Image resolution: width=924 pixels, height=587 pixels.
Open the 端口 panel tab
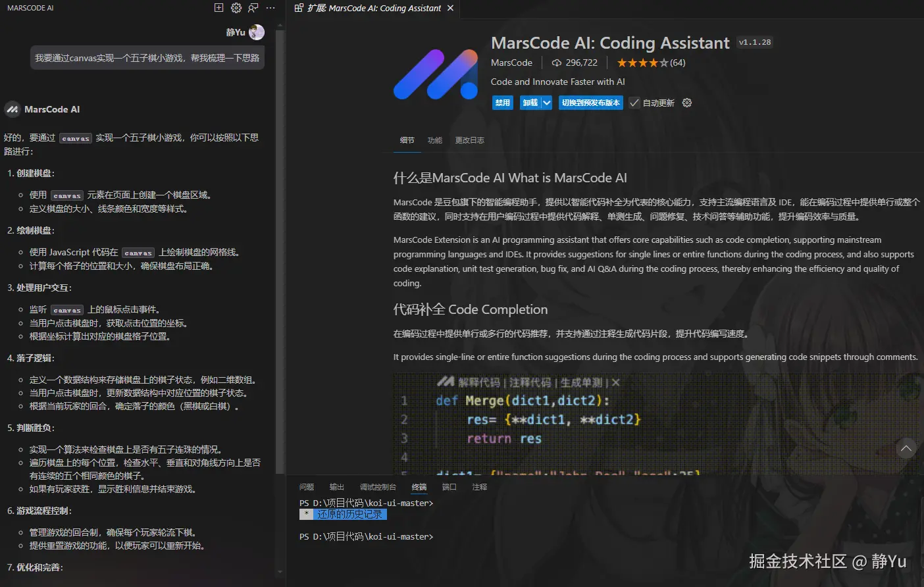point(449,487)
